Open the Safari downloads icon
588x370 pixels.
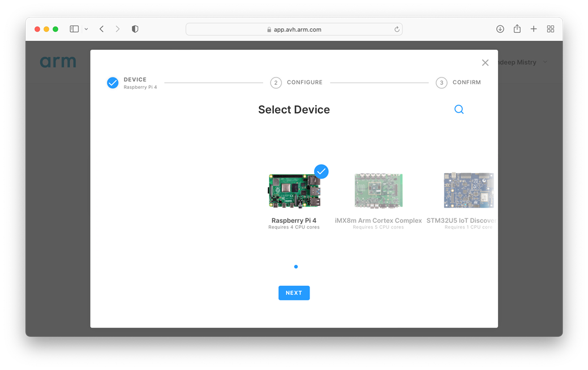500,29
